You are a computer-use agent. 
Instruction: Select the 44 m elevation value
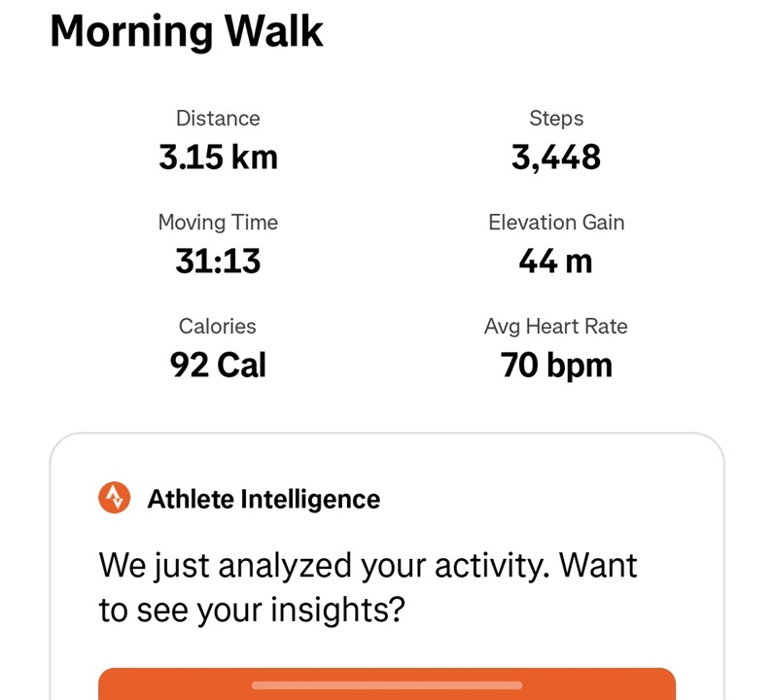click(x=555, y=262)
